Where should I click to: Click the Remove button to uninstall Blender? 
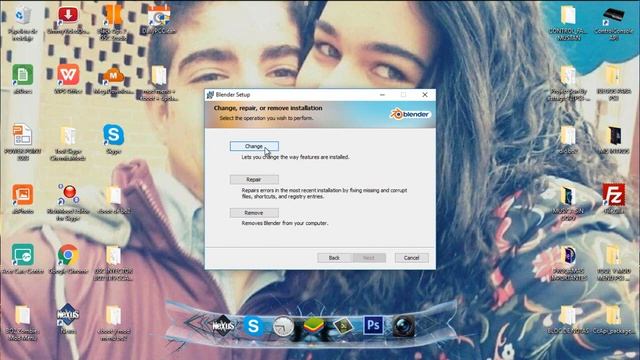[x=254, y=213]
